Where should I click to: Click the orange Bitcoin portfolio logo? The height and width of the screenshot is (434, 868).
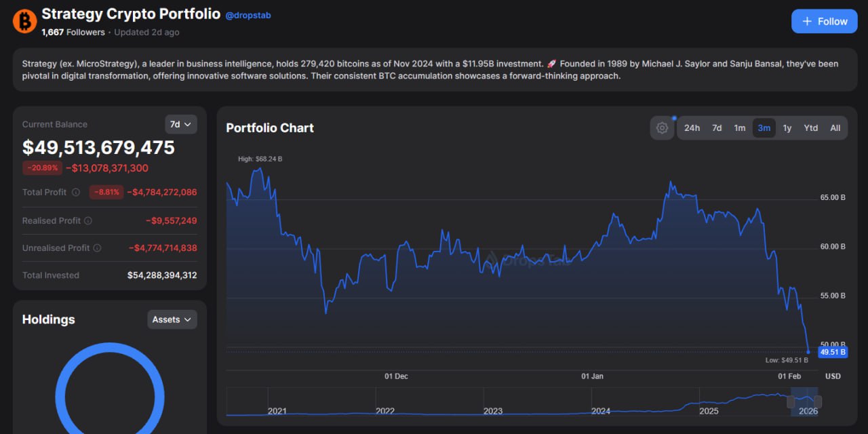(24, 21)
